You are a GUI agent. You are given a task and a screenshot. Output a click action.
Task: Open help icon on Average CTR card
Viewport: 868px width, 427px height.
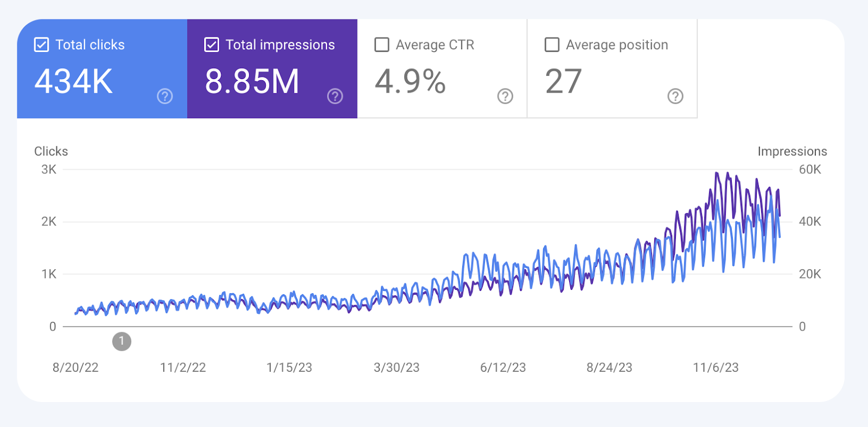pyautogui.click(x=505, y=96)
